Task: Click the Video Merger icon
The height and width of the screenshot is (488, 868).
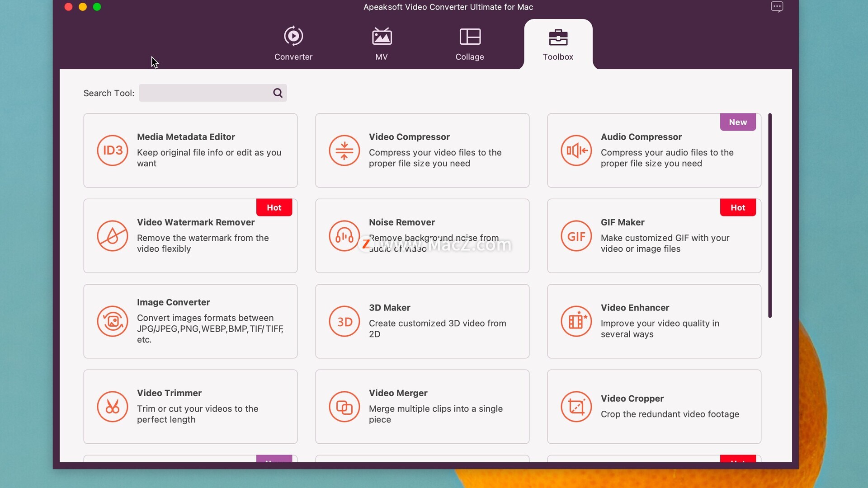Action: click(x=344, y=407)
